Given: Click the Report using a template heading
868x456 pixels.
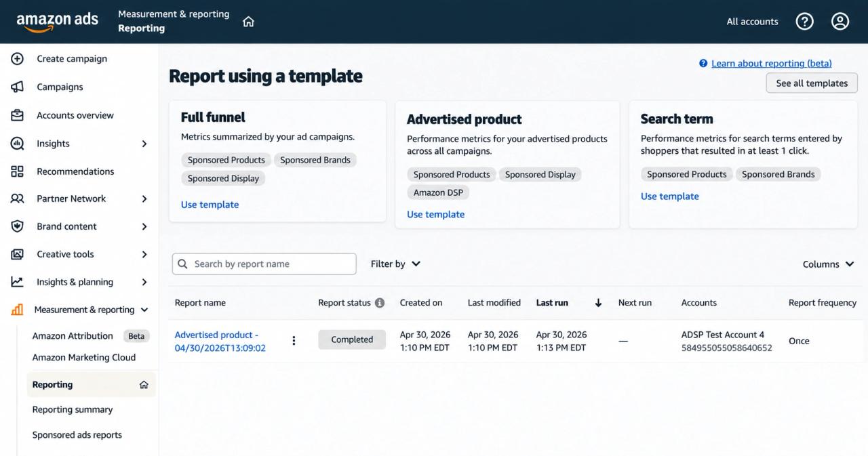Looking at the screenshot, I should [266, 76].
